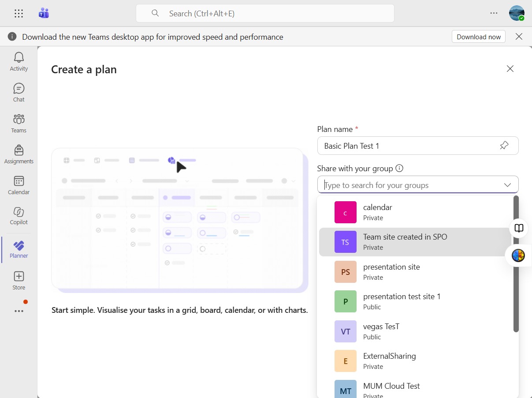Collapse the group dropdown chevron

[x=507, y=185]
